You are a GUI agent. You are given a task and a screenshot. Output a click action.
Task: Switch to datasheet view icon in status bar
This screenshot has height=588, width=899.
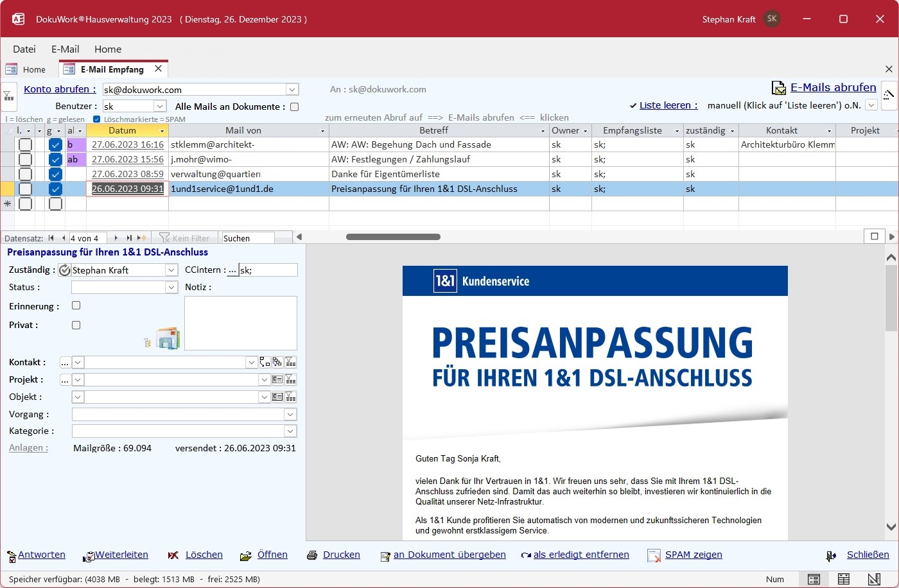(843, 579)
